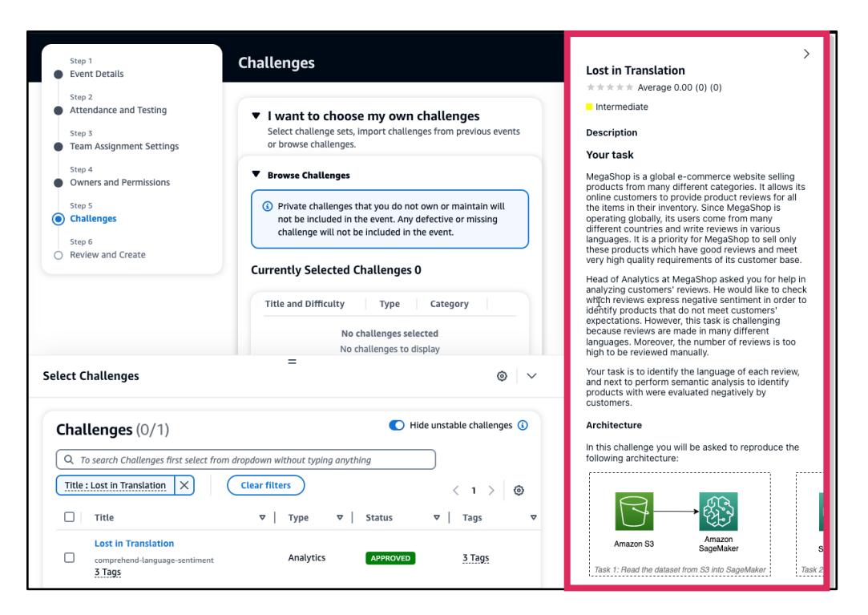Go to previous page of challenges

pyautogui.click(x=455, y=490)
